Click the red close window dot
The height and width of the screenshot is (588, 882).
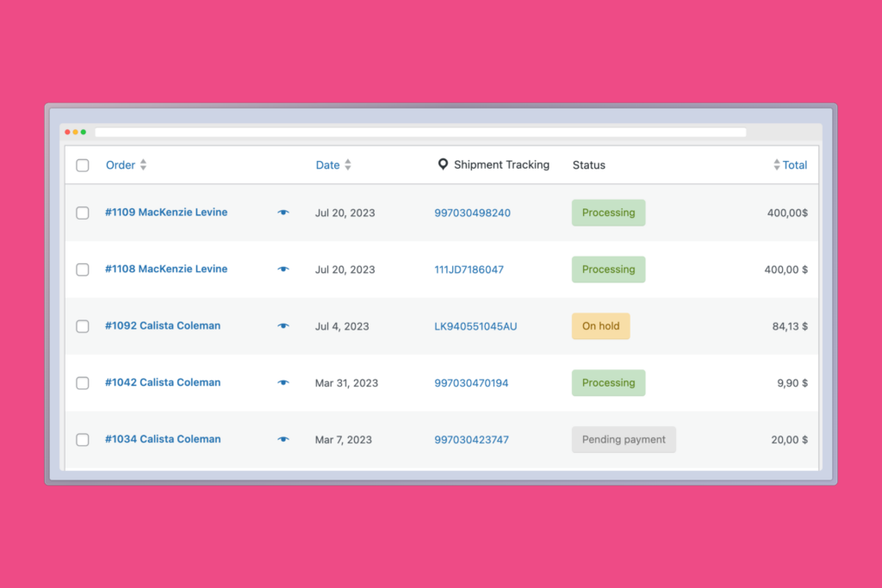(x=67, y=132)
